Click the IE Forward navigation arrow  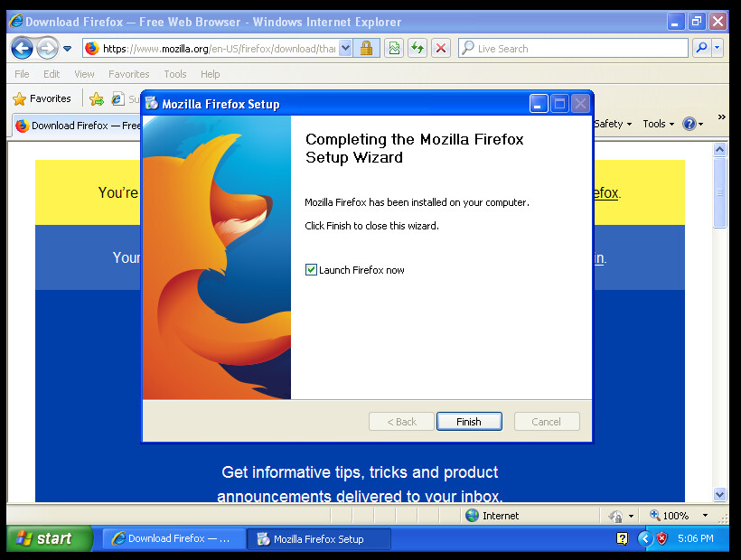tap(47, 48)
